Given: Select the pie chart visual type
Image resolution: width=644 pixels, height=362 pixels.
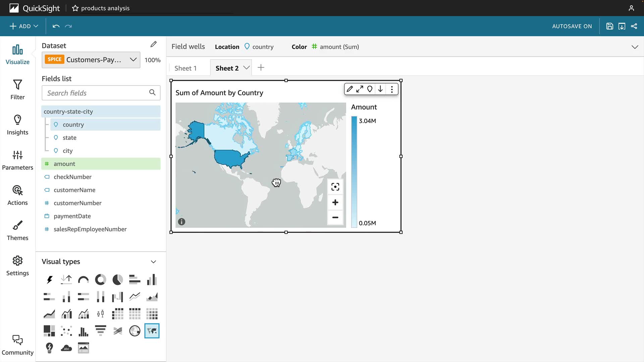Looking at the screenshot, I should coord(117,280).
